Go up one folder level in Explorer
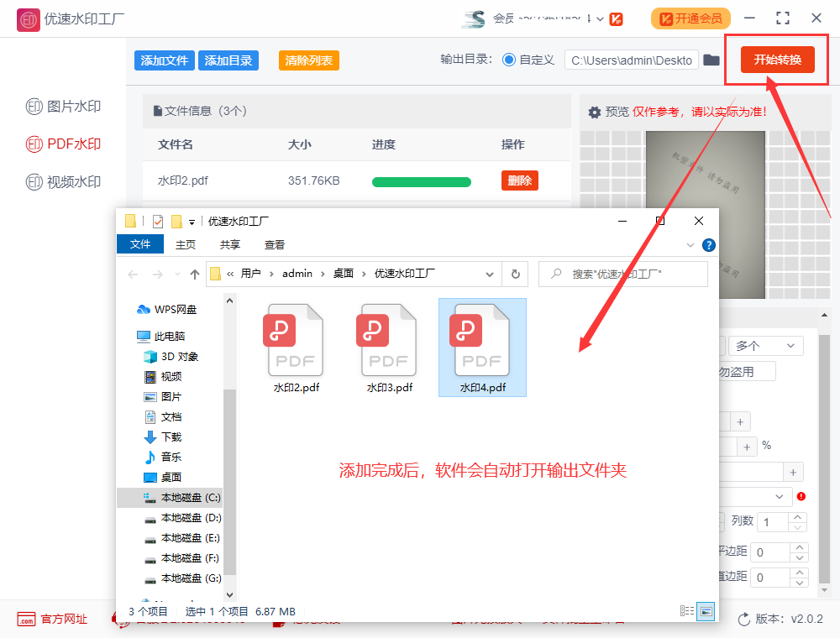Screen dimensions: 840x638 (195, 275)
